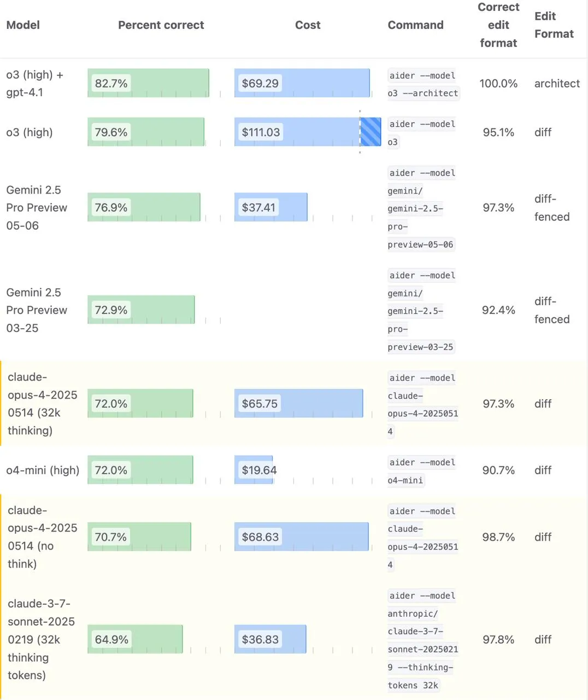Select the Command column header
The height and width of the screenshot is (700, 588).
[415, 25]
